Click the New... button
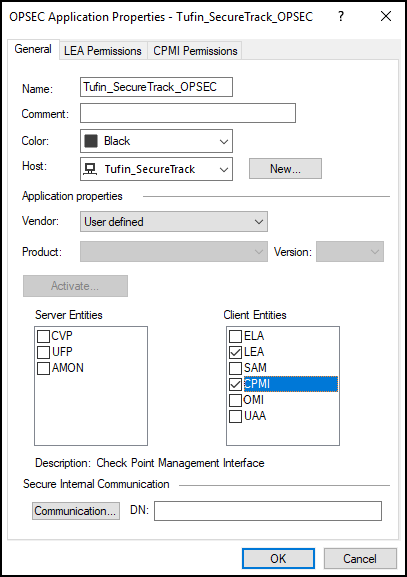Image resolution: width=407 pixels, height=577 pixels. coord(285,169)
